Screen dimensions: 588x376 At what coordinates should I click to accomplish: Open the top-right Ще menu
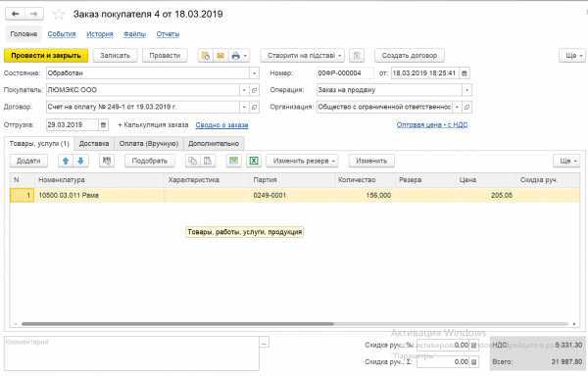pos(572,56)
